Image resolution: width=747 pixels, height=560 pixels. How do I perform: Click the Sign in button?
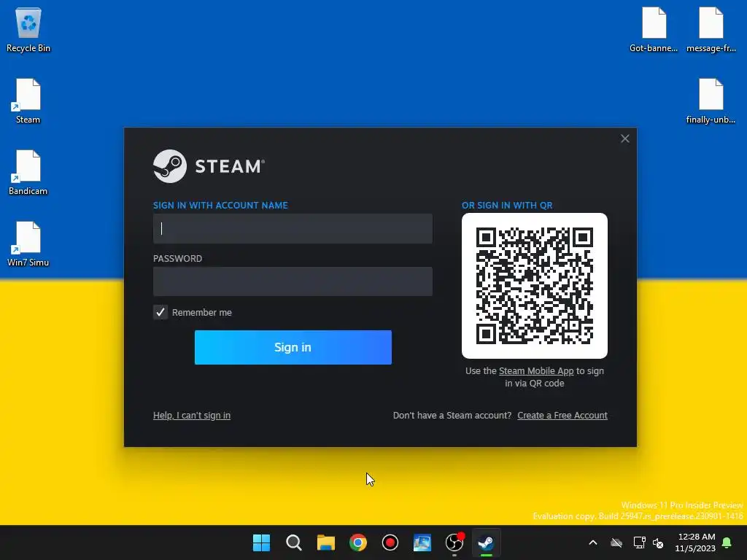point(293,347)
